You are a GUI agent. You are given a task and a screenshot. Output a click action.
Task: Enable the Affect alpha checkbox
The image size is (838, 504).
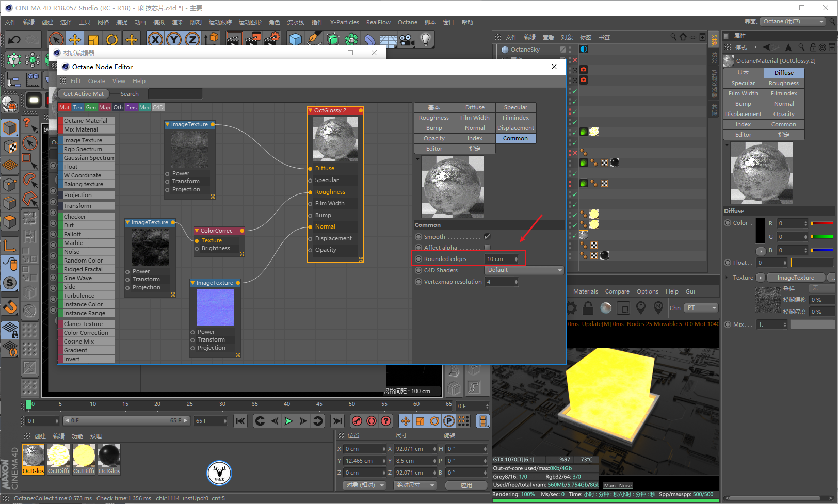point(487,248)
